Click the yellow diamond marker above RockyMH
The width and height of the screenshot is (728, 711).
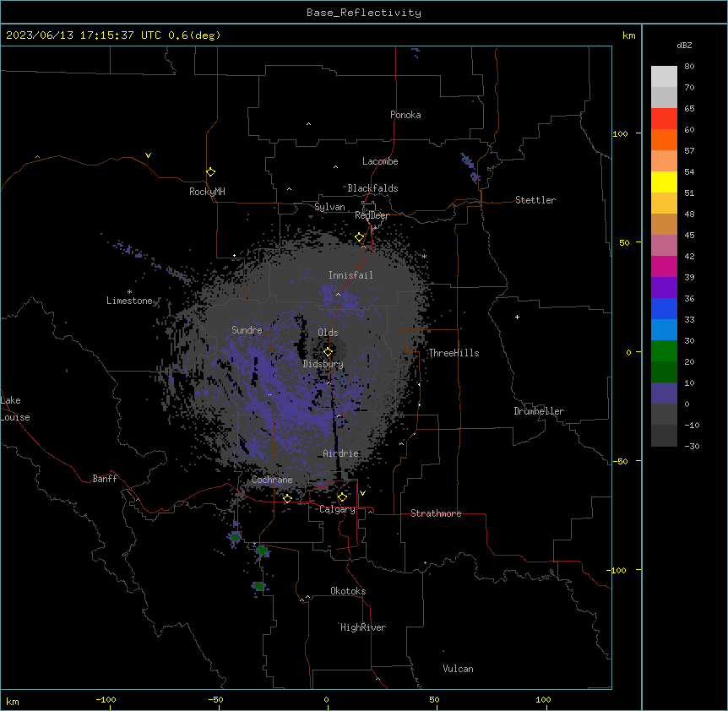[211, 172]
